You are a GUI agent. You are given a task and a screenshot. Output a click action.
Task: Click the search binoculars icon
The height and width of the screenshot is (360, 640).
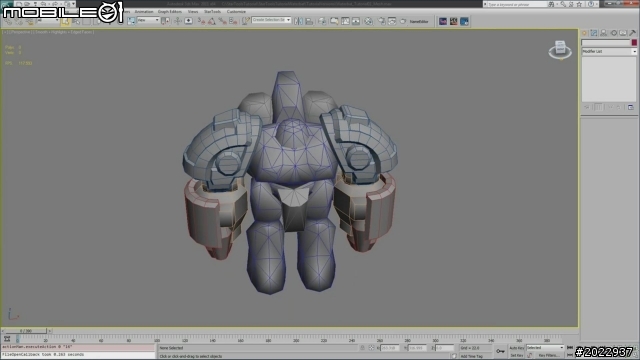tap(551, 4)
